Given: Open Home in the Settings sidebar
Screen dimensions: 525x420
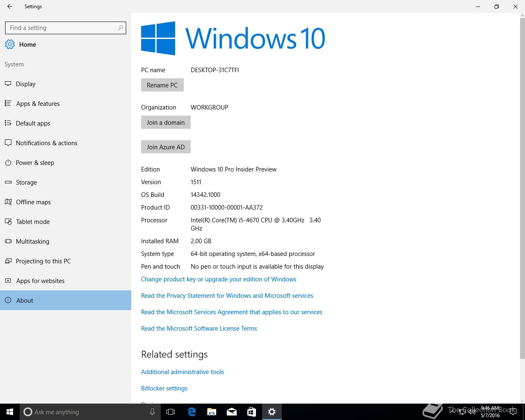Looking at the screenshot, I should point(66,45).
